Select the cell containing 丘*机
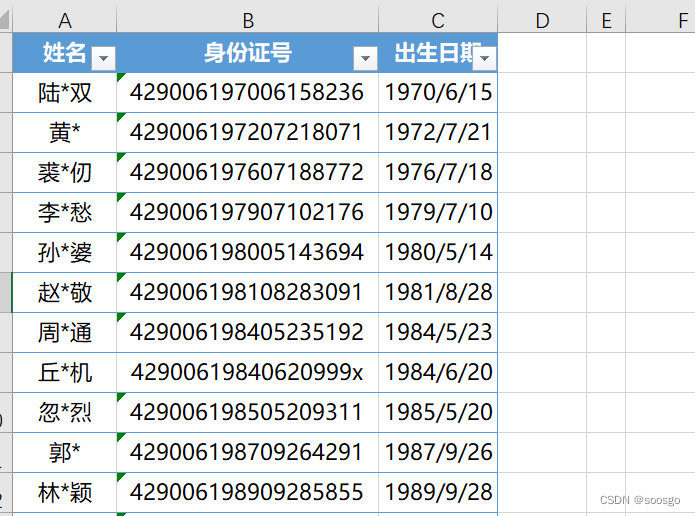The image size is (695, 516). pos(65,372)
